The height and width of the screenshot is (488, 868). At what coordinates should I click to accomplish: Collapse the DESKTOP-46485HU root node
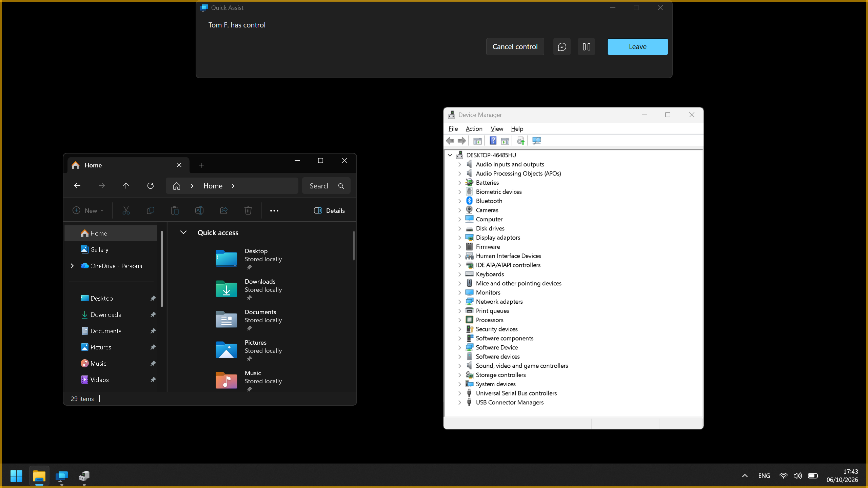450,155
